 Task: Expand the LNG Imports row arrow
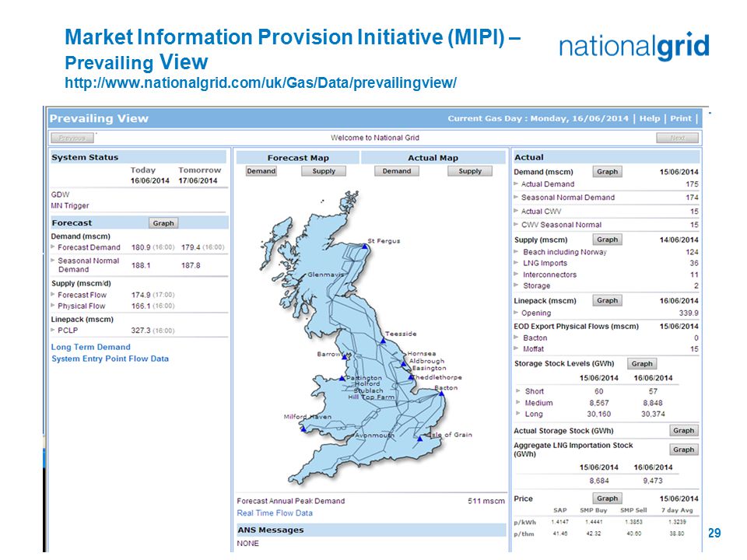[516, 262]
